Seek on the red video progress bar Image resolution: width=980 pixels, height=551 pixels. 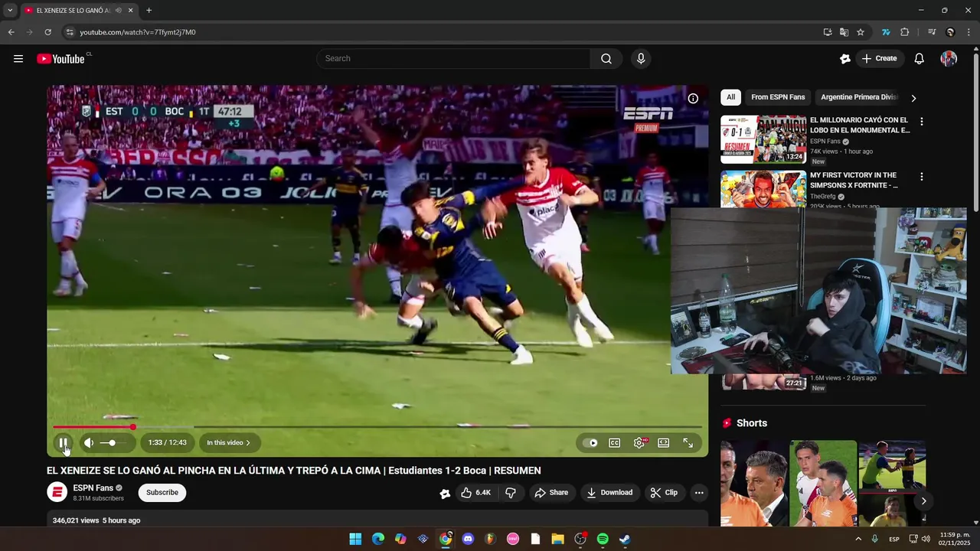(377, 427)
